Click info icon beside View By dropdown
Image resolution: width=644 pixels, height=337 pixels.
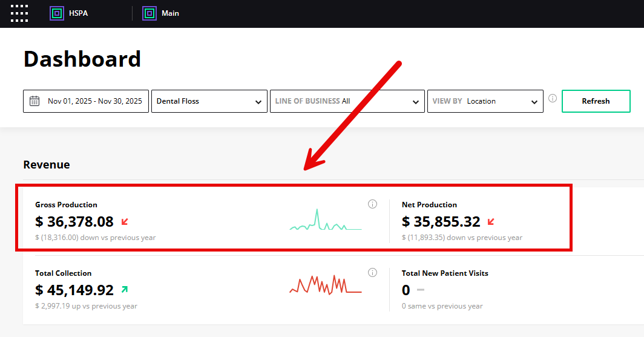(x=552, y=99)
